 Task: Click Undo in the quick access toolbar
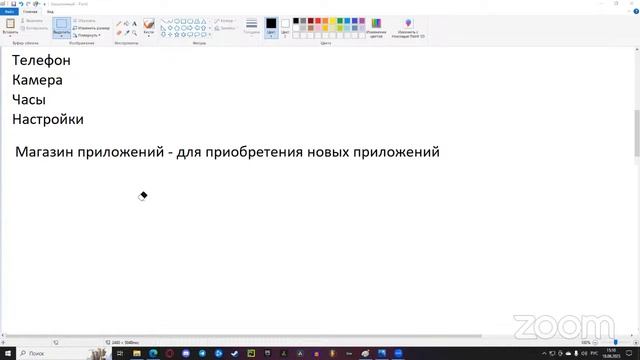(21, 4)
